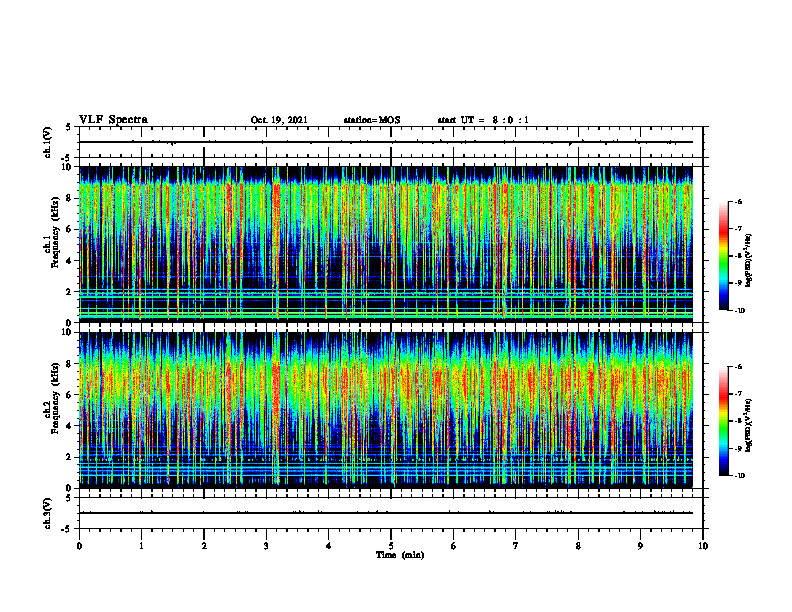Click the "5" tick on ch.3(V) waveform axis
Image resolution: width=792 pixels, height=612 pixels.
(x=69, y=498)
